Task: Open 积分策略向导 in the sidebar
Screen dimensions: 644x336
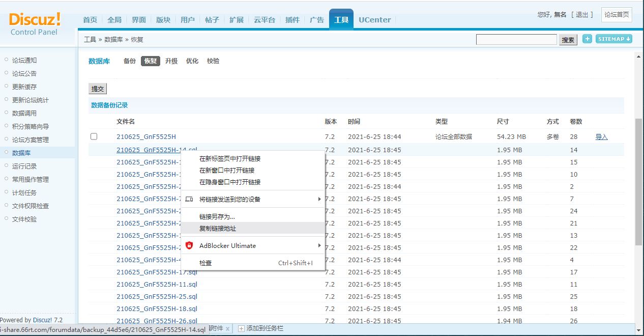Action: point(31,126)
